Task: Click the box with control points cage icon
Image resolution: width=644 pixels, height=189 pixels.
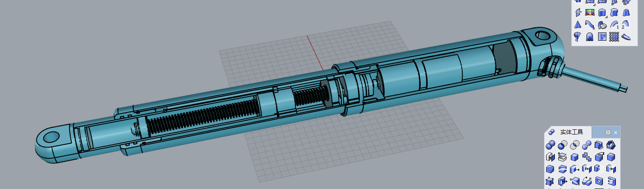Action: pos(551,181)
